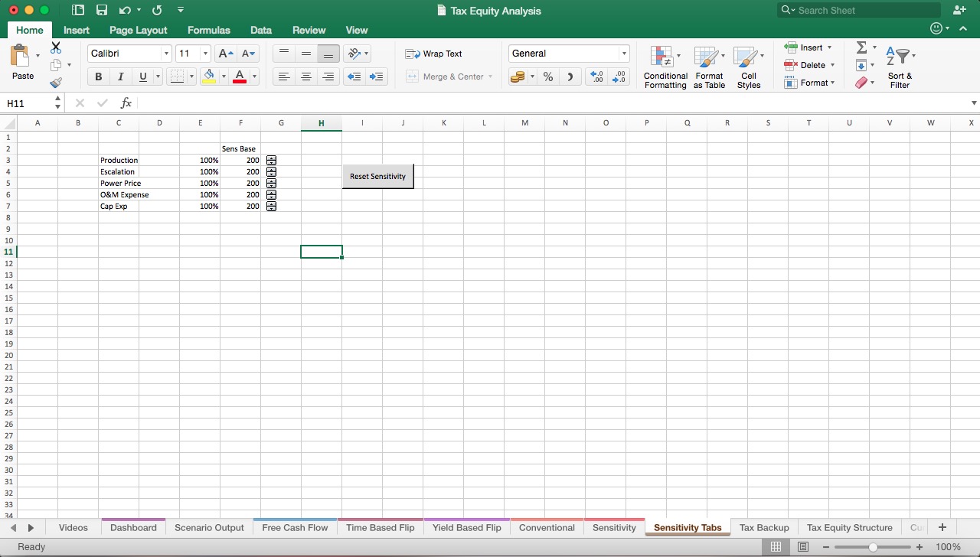Viewport: 980px width, 557px height.
Task: Open Conditional Formatting options
Action: [x=665, y=67]
